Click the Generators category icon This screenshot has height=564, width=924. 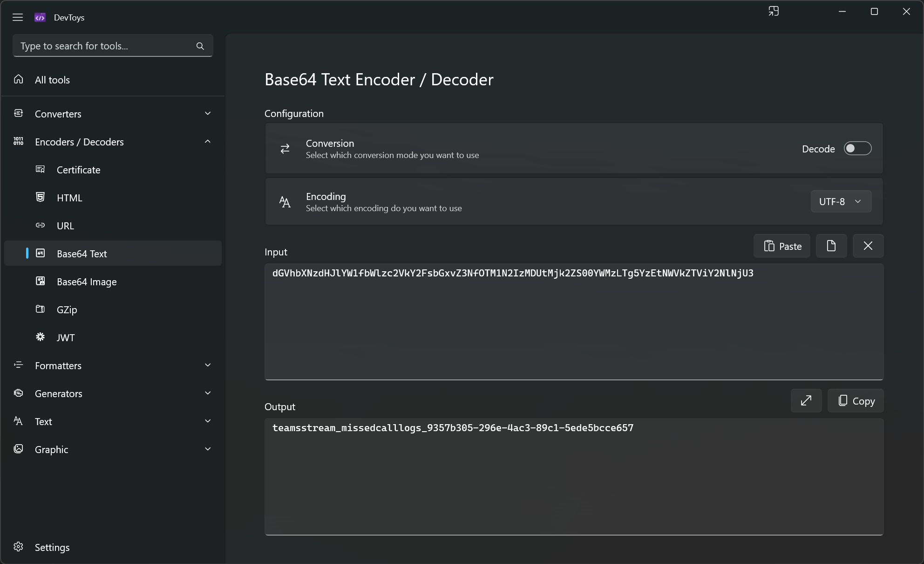click(19, 393)
